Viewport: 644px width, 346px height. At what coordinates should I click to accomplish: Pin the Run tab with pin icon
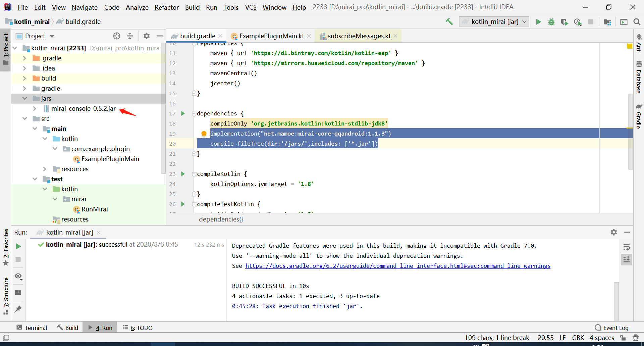18,309
